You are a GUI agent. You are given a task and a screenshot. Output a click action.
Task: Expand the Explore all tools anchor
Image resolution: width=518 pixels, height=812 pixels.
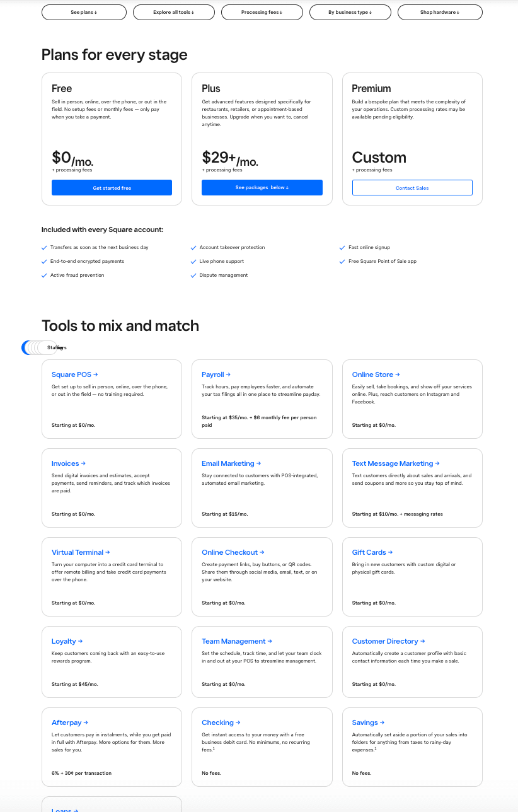coord(173,12)
